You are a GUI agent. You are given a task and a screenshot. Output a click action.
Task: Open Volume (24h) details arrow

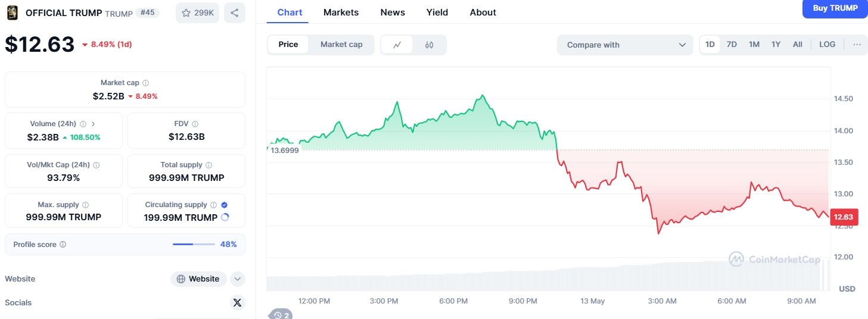(94, 124)
